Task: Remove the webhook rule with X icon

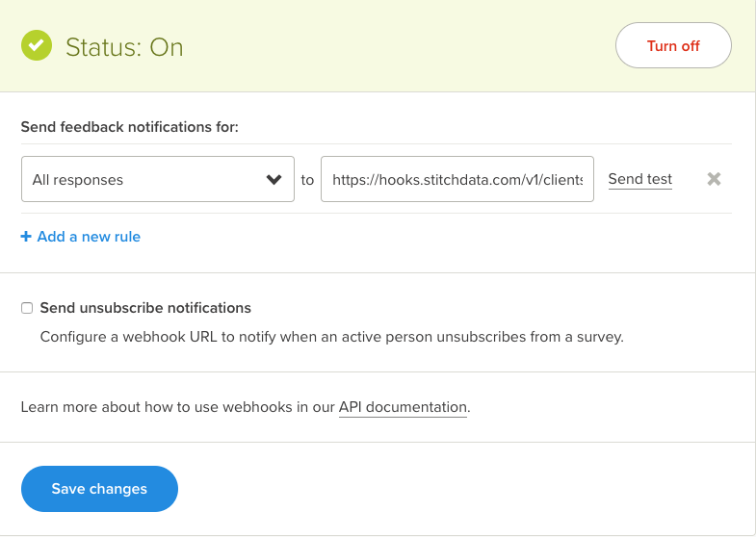Action: pyautogui.click(x=714, y=179)
